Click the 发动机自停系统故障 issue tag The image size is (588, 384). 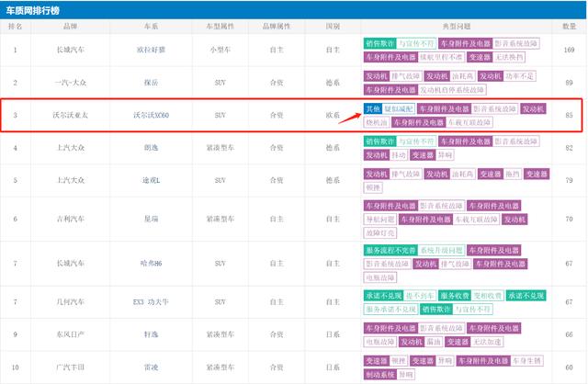(452, 90)
